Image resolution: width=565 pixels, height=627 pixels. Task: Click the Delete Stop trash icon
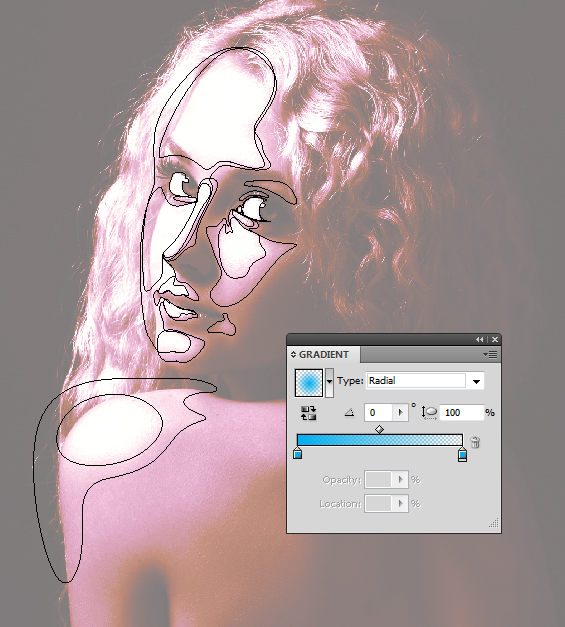pyautogui.click(x=475, y=442)
